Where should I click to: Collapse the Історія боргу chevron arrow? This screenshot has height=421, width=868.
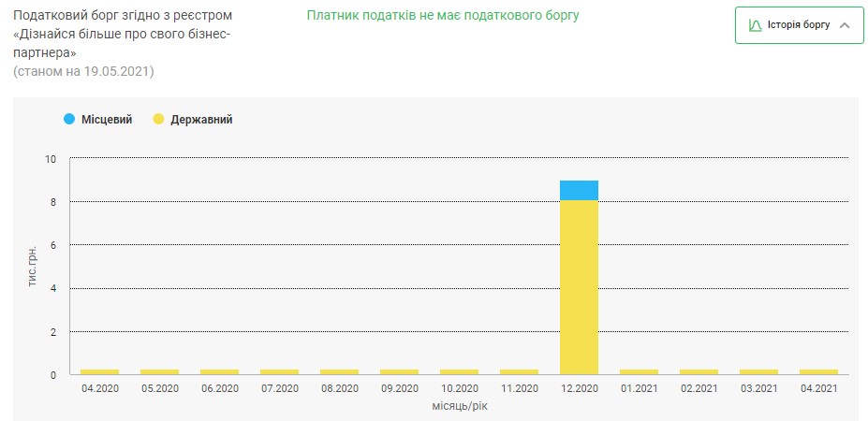click(845, 25)
